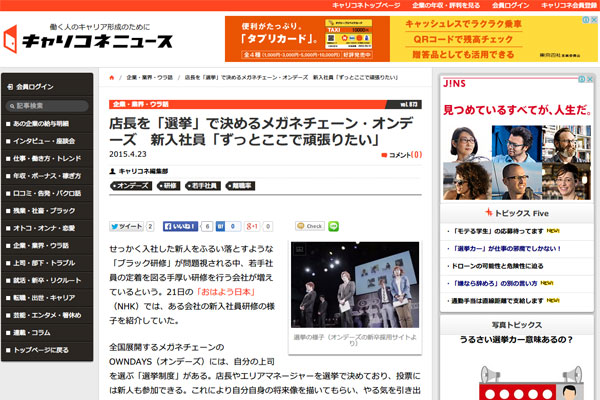This screenshot has width=600, height=400.
Task: Open 連載・コラム category
Action: [47, 333]
